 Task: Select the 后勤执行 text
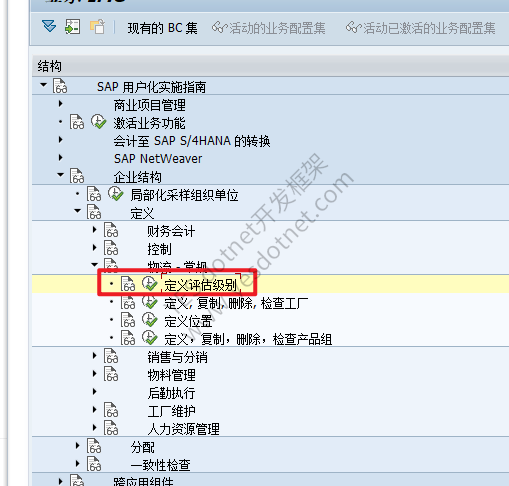[171, 393]
